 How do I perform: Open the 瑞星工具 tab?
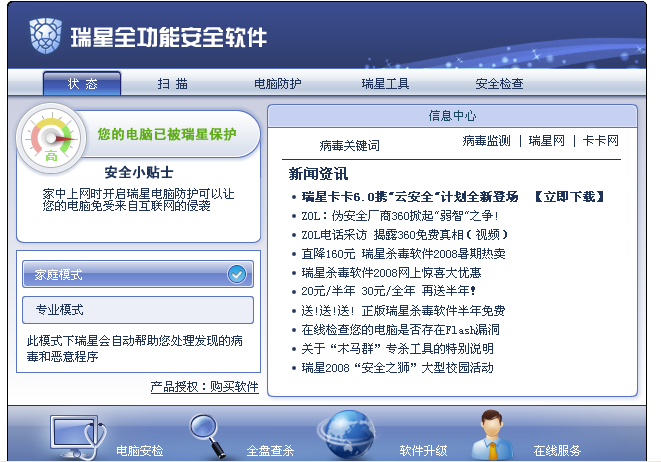pos(385,83)
